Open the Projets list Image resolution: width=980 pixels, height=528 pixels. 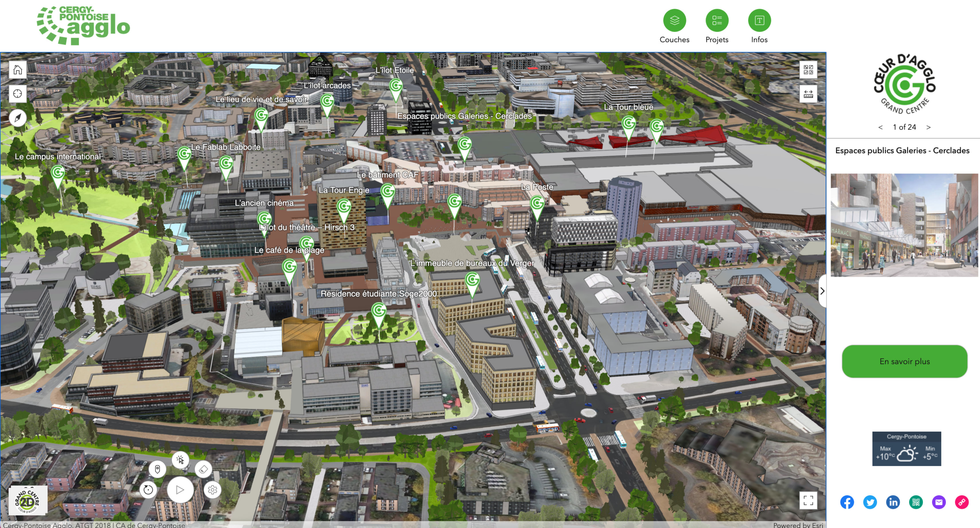tap(717, 20)
